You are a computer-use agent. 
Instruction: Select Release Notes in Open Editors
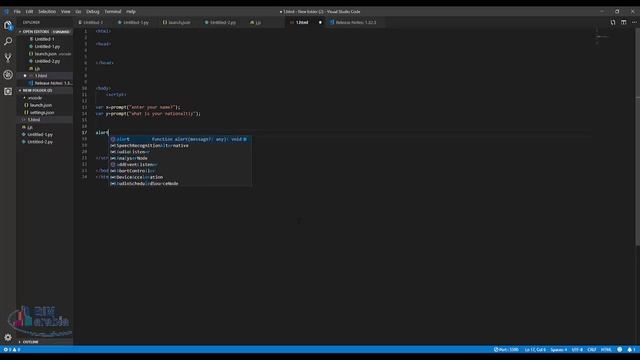44,83
